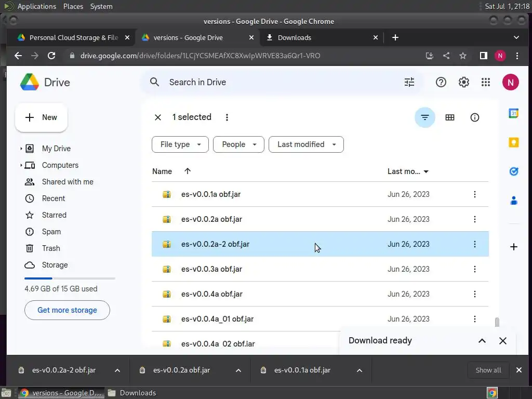The image size is (532, 399).
Task: Click Show all downloads button
Action: [488, 370]
